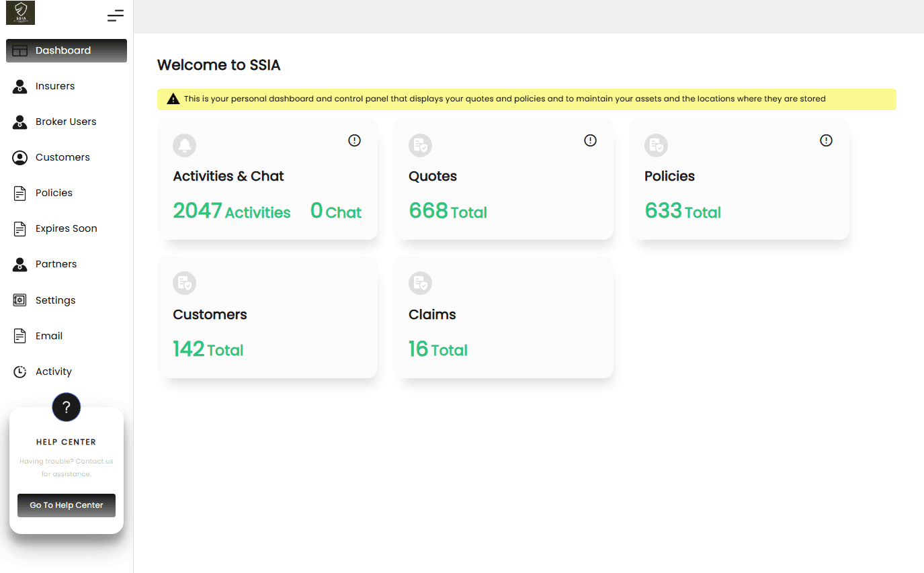Open the Insurers page from sidebar
The image size is (924, 573).
pos(54,86)
